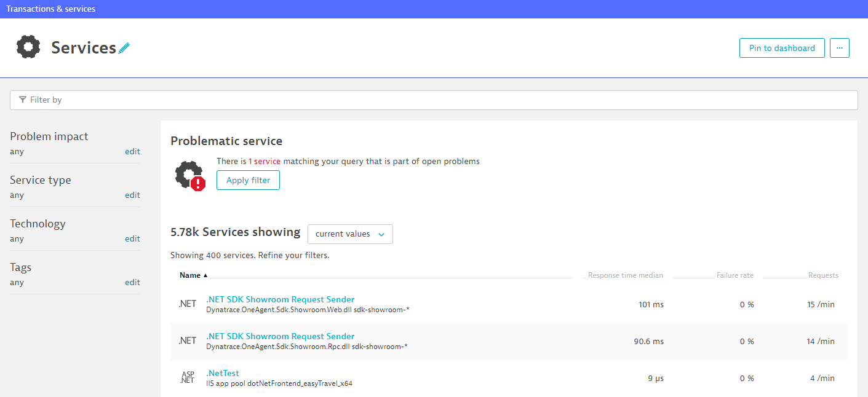Click the 101 ms response time value
The width and height of the screenshot is (868, 397).
pyautogui.click(x=651, y=304)
